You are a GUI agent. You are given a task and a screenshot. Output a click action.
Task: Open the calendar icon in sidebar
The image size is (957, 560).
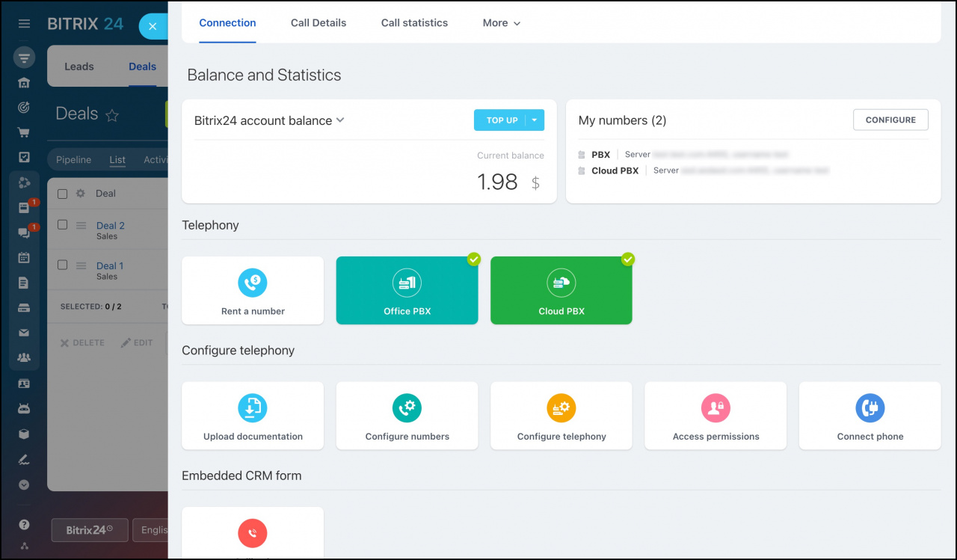point(24,258)
